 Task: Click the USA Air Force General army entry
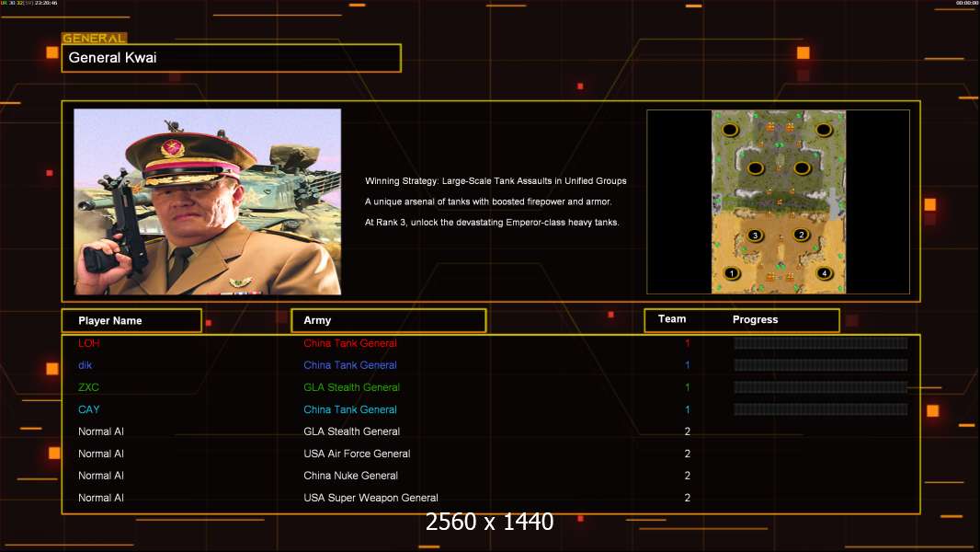coord(357,454)
